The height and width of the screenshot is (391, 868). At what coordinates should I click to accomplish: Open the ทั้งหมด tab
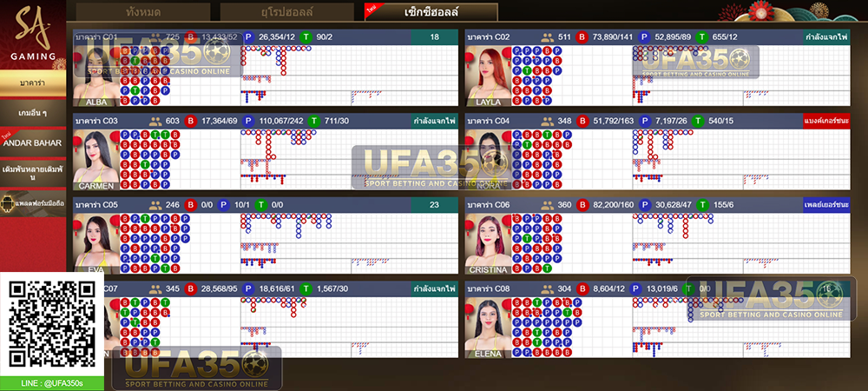coord(143,11)
